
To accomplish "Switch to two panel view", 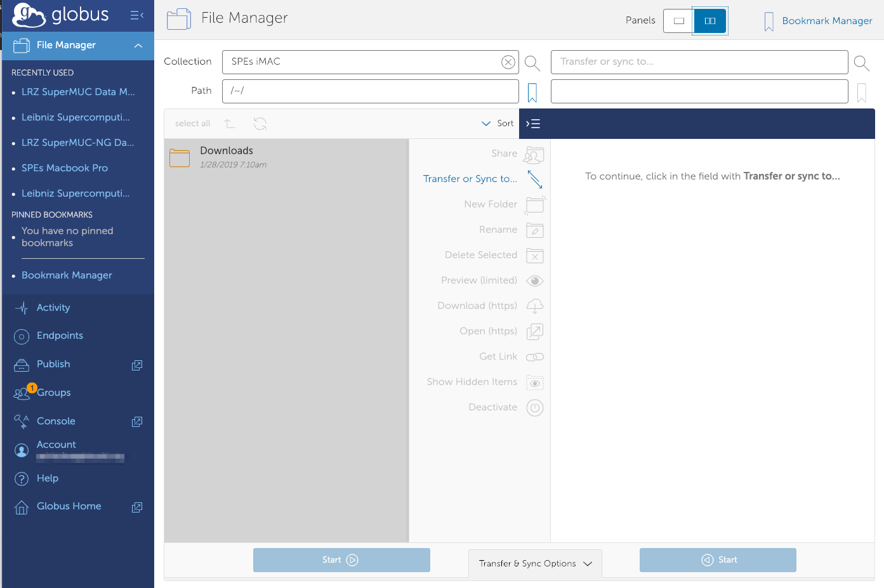I will 709,21.
